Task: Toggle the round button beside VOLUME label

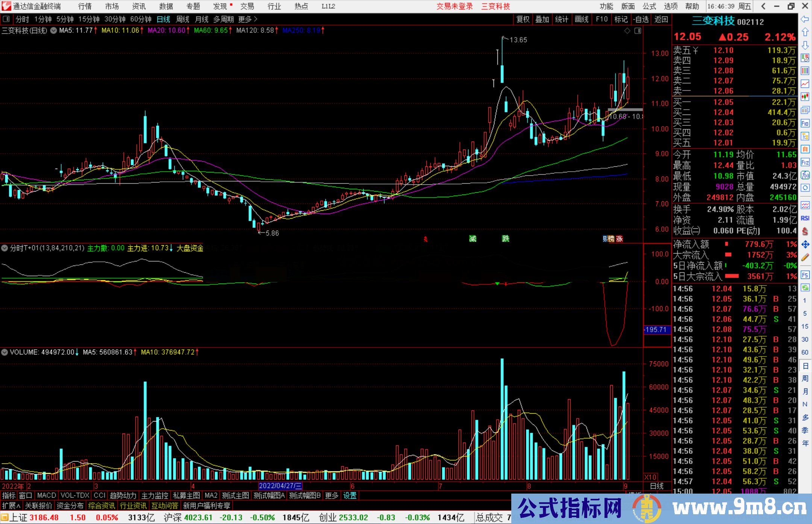Action: 5,352
